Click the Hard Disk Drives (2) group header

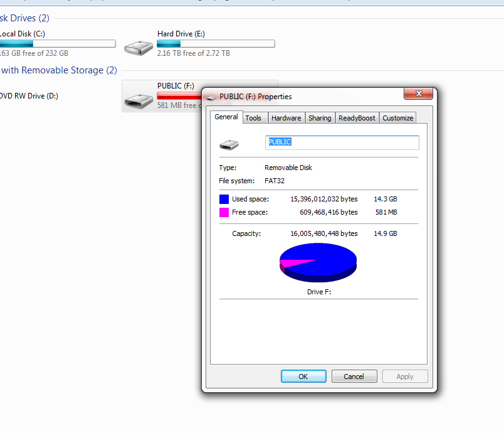(x=24, y=18)
